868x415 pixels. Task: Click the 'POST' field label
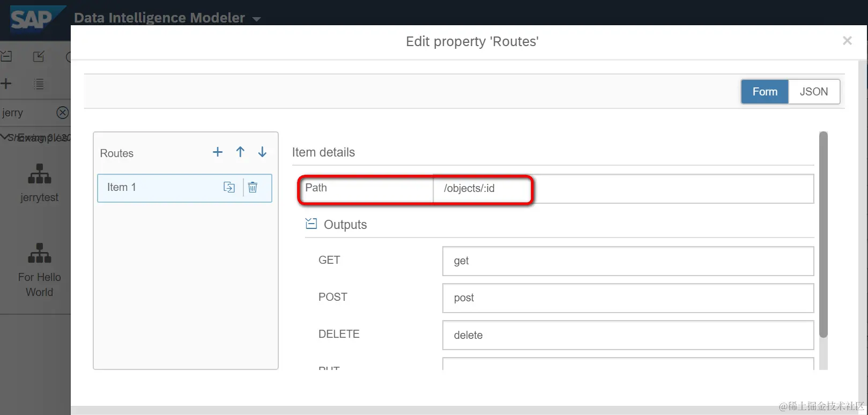[x=333, y=297]
